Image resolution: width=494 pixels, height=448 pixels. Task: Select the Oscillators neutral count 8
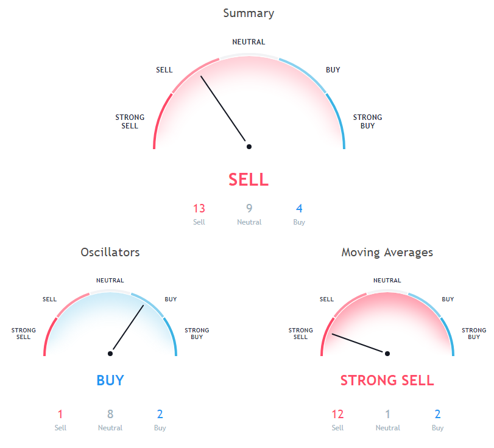point(110,415)
